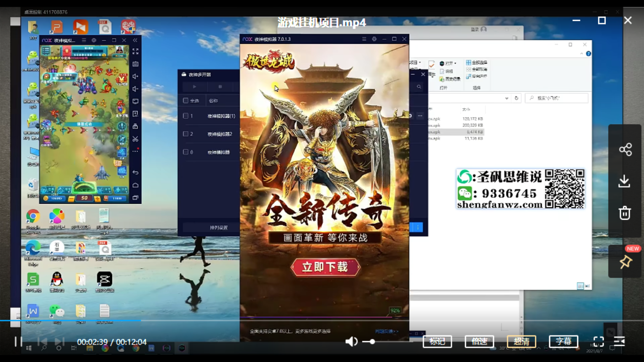Screen dimensions: 644x362
Task: Click the Android back button in Nox sidebar
Action: point(136,173)
